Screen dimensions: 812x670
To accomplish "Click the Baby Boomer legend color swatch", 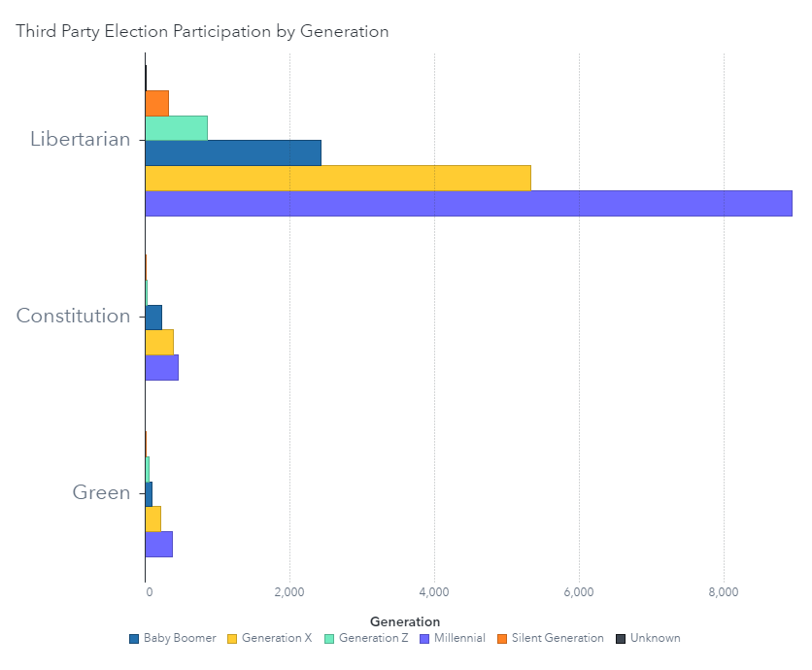I will [x=134, y=639].
